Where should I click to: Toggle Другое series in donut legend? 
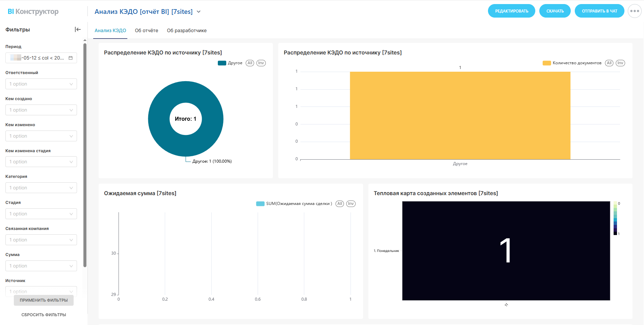[230, 63]
